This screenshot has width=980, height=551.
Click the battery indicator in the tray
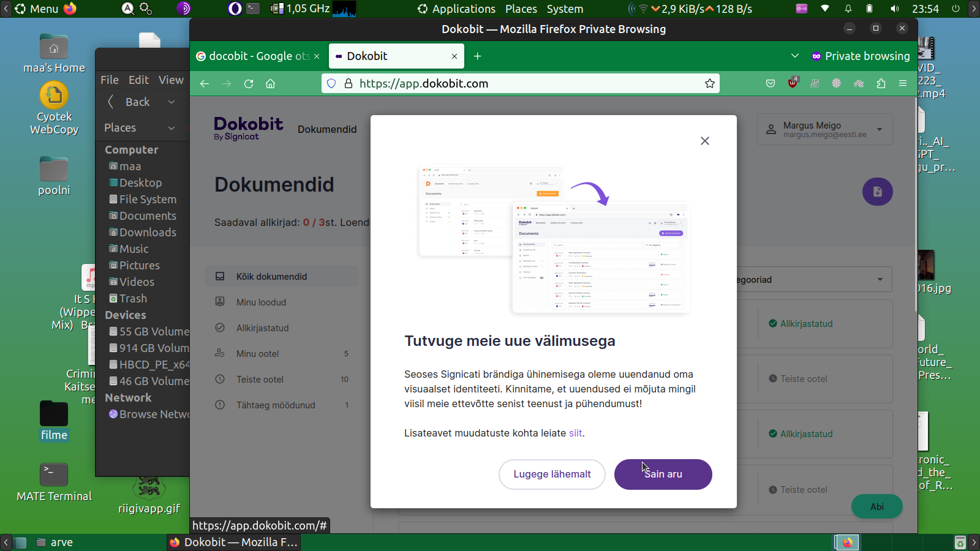pos(869,9)
